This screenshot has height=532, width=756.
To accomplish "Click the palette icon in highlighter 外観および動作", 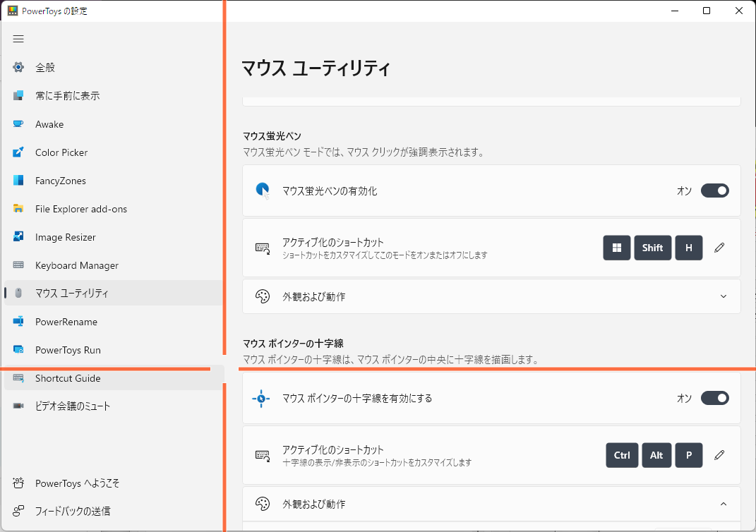I will pos(263,296).
